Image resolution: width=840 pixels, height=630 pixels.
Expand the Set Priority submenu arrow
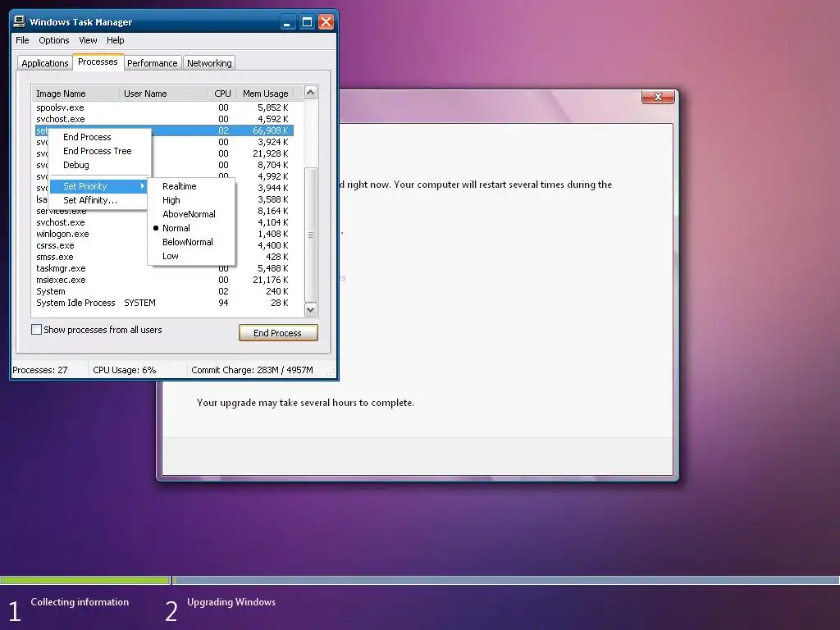pos(143,186)
